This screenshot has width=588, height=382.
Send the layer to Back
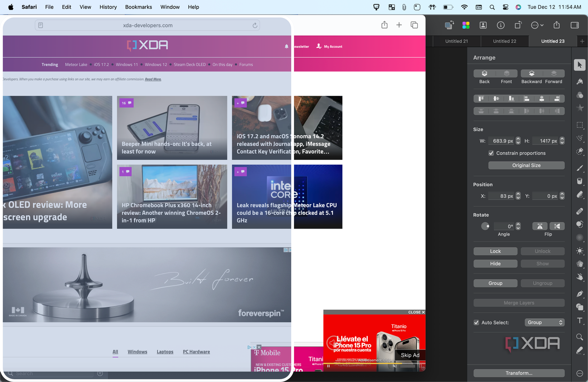coord(484,73)
